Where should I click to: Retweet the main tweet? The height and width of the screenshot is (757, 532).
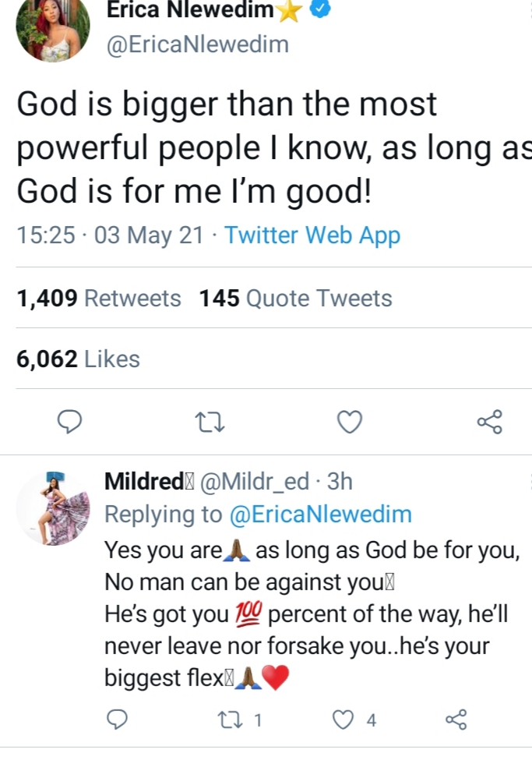click(x=210, y=422)
